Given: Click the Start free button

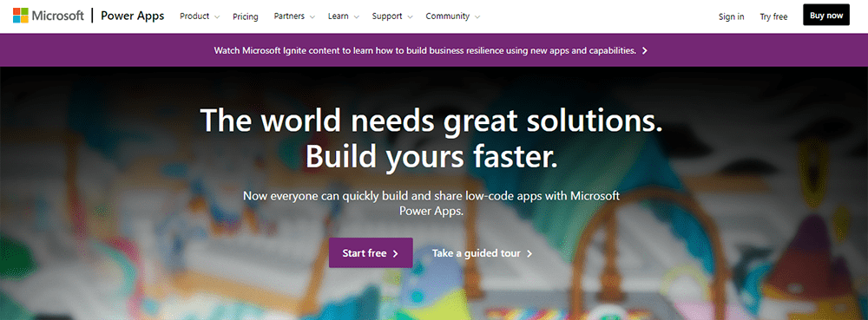Looking at the screenshot, I should (x=371, y=253).
